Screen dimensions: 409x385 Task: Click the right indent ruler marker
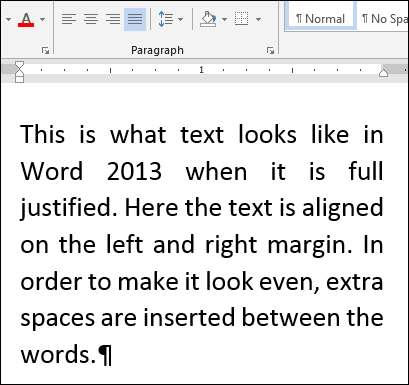[x=383, y=73]
